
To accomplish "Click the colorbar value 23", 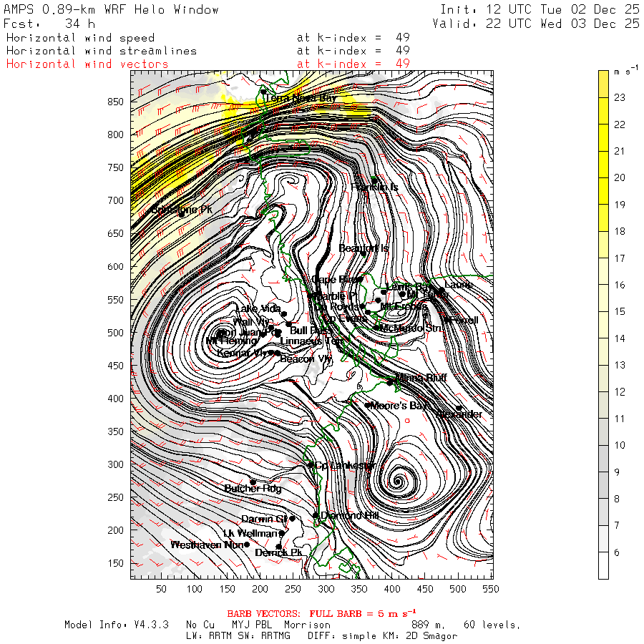I will (x=620, y=98).
